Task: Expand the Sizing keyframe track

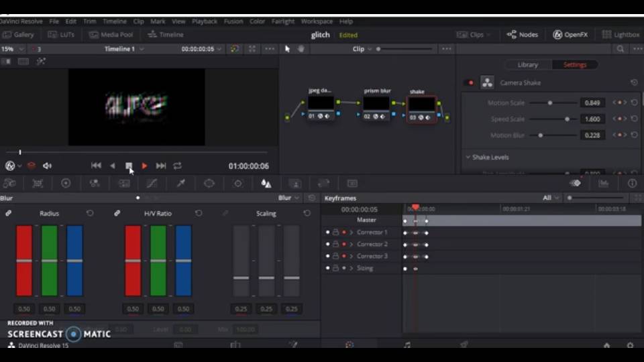Action: coord(352,268)
